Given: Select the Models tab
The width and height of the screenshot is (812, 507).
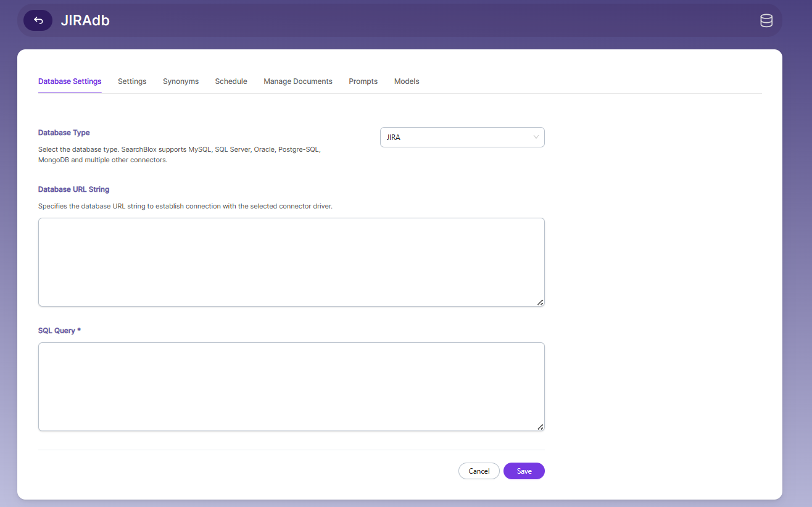Looking at the screenshot, I should tap(407, 81).
